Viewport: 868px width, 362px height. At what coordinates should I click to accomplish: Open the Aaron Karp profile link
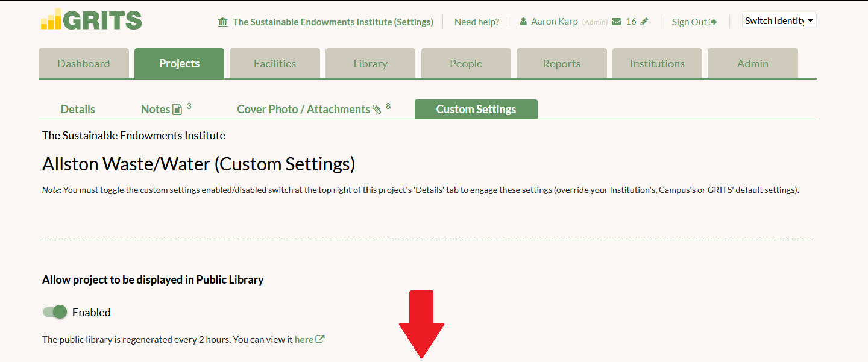coord(555,22)
